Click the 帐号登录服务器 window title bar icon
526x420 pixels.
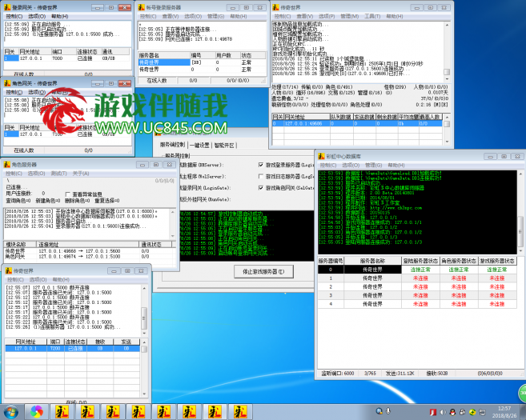click(x=142, y=7)
